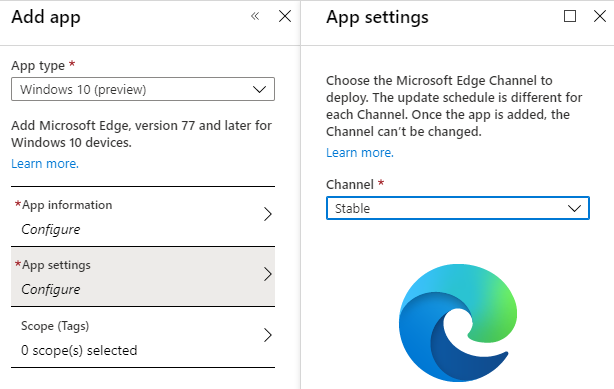Collapse the Add app blade with double chevron
Viewport: 614px width, 389px height.
(255, 16)
